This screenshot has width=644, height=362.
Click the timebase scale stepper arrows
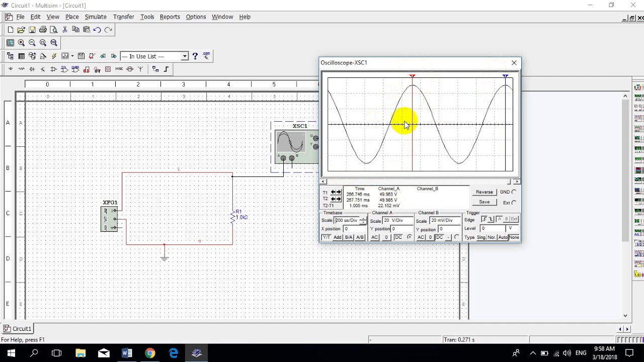363,220
